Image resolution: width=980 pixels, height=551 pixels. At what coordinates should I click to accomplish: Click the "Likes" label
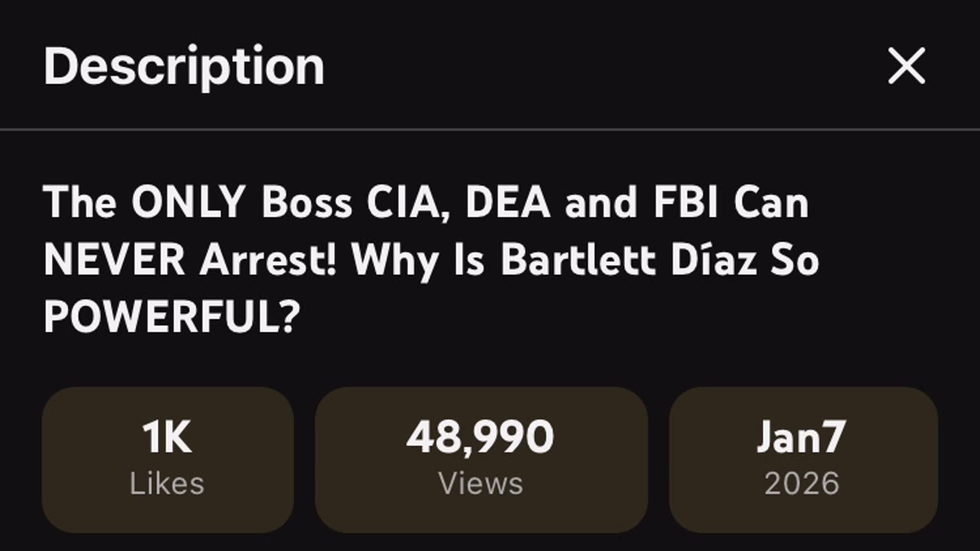tap(167, 484)
